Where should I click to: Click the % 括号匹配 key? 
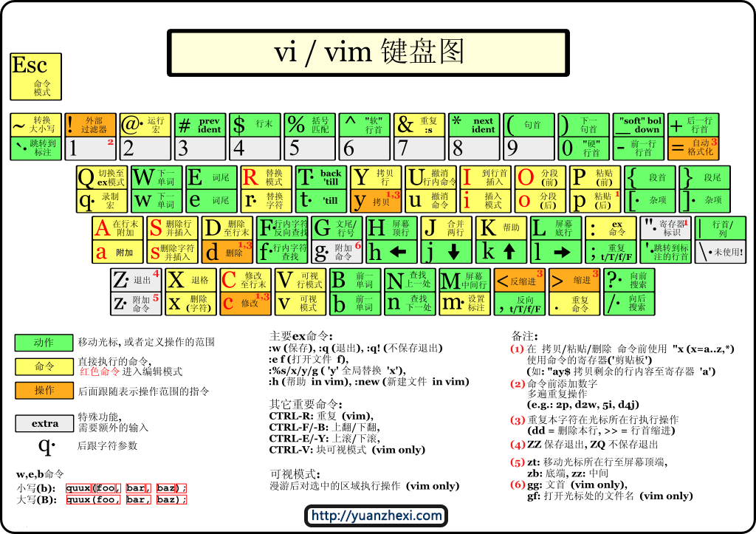click(309, 126)
